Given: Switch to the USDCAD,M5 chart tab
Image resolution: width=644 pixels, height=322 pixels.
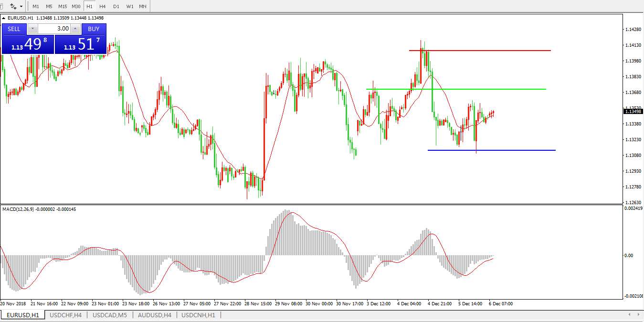Looking at the screenshot, I should tap(111, 315).
